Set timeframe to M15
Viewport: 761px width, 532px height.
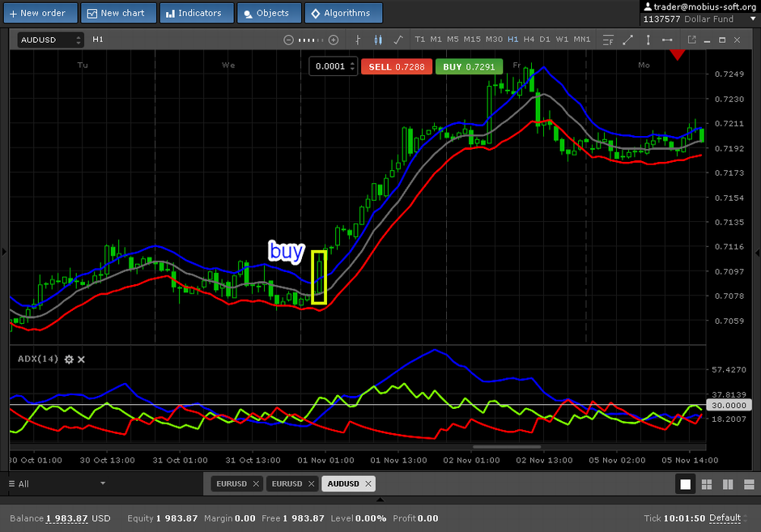point(472,40)
